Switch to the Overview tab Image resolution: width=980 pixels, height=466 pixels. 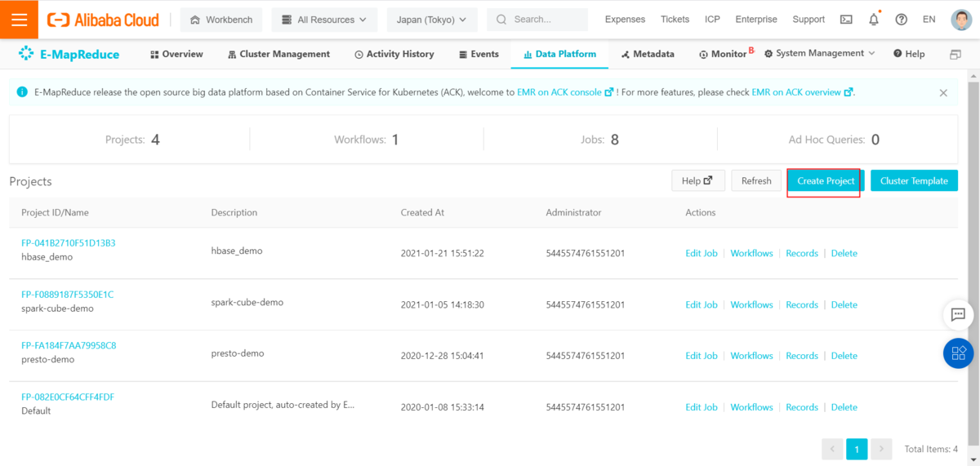[176, 54]
